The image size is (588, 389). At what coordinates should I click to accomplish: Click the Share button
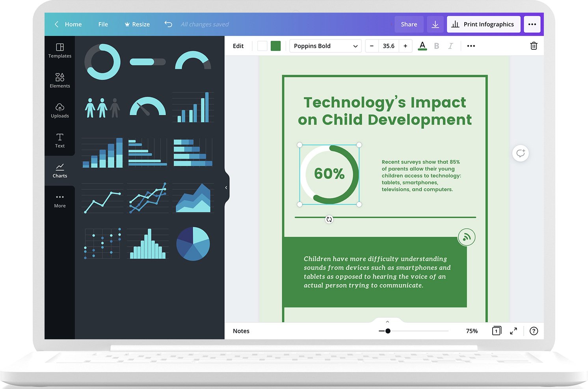409,24
